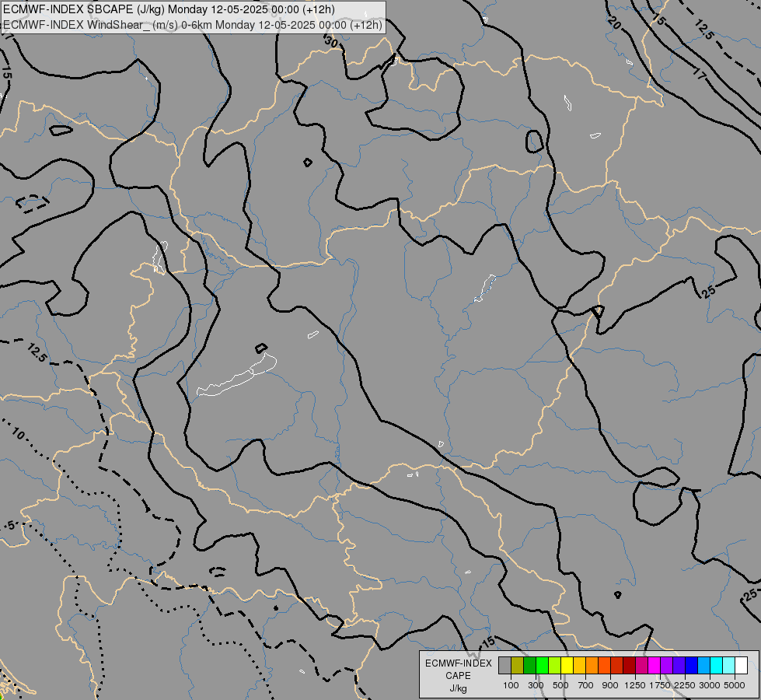Click the '30' wind shear contour label

click(331, 42)
